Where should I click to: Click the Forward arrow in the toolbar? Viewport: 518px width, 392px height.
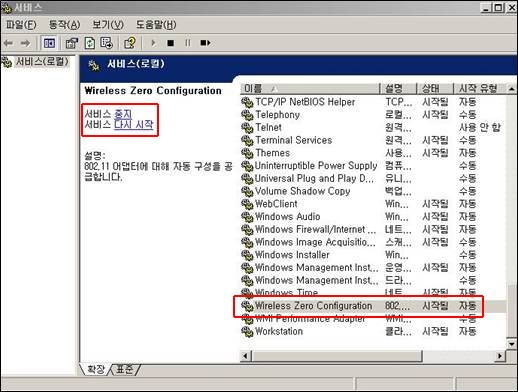25,43
